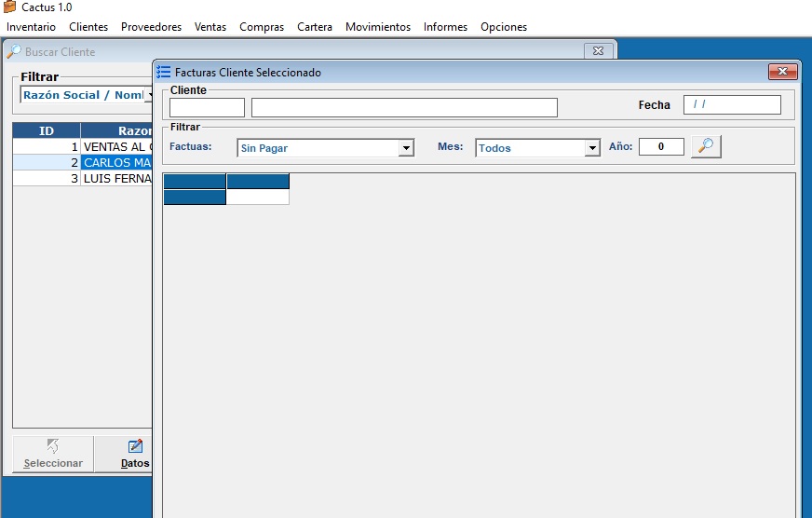Viewport: 812px width, 518px height.
Task: Click the Buscar Cliente window magnifier icon
Action: click(14, 51)
